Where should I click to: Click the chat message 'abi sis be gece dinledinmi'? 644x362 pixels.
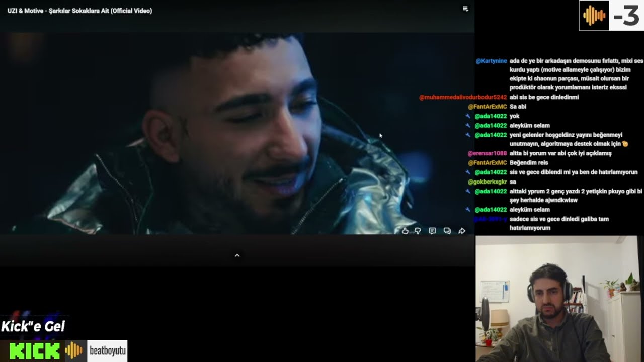[544, 97]
